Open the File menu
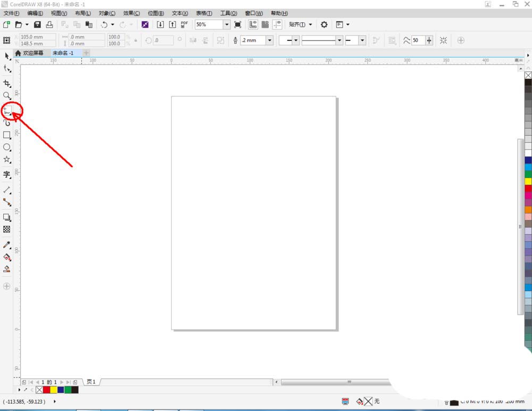This screenshot has height=411, width=532. [x=11, y=13]
